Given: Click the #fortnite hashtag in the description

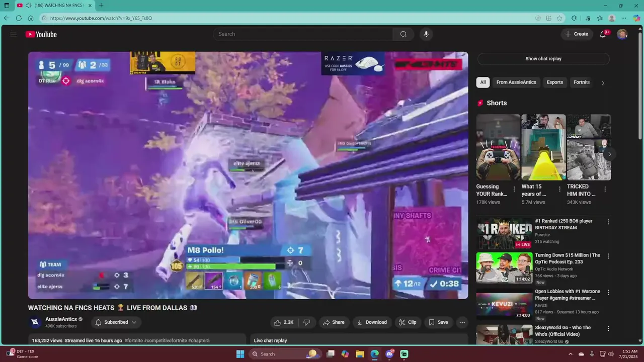Looking at the screenshot, I should coord(133,340).
